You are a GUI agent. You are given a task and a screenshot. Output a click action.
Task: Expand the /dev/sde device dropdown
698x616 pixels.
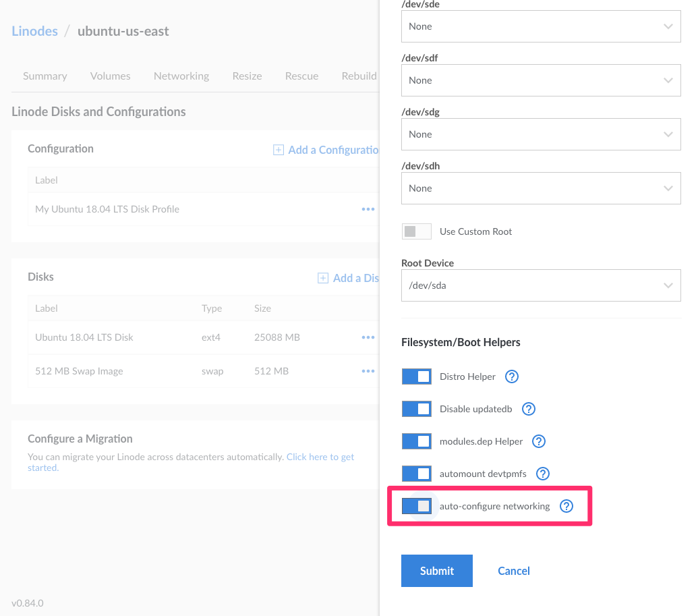coord(540,26)
